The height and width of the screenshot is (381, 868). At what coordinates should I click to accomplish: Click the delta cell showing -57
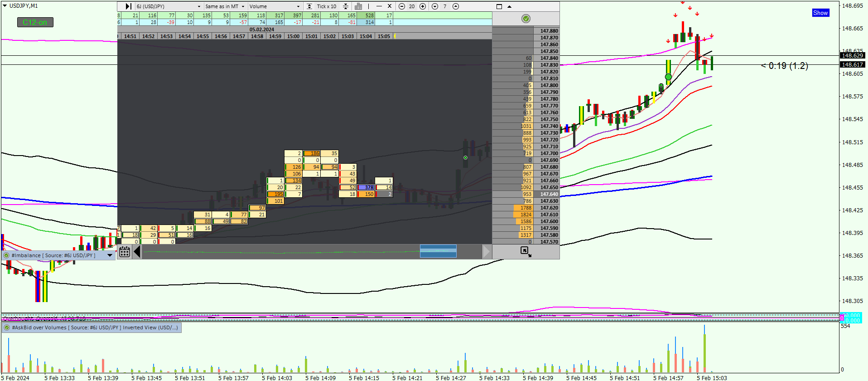pos(239,22)
